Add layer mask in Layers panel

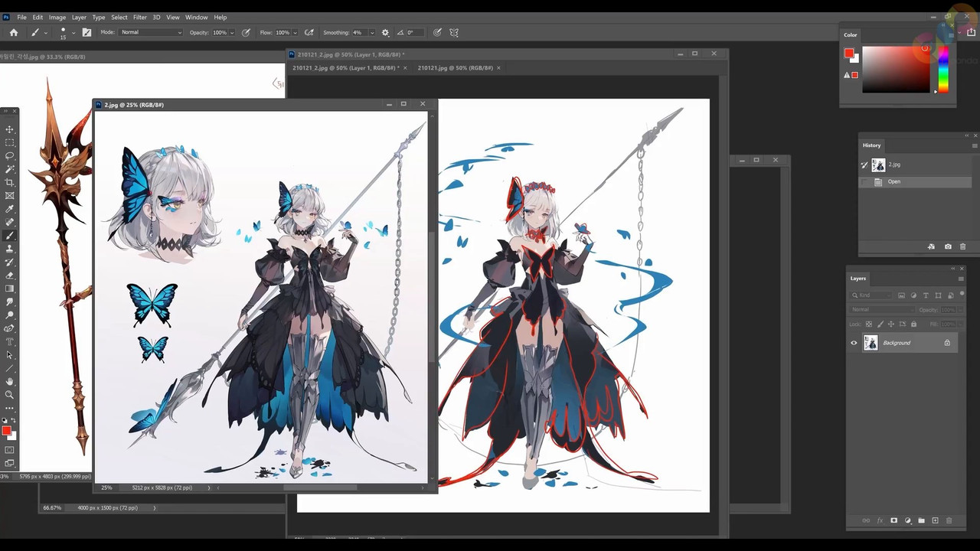(x=893, y=520)
